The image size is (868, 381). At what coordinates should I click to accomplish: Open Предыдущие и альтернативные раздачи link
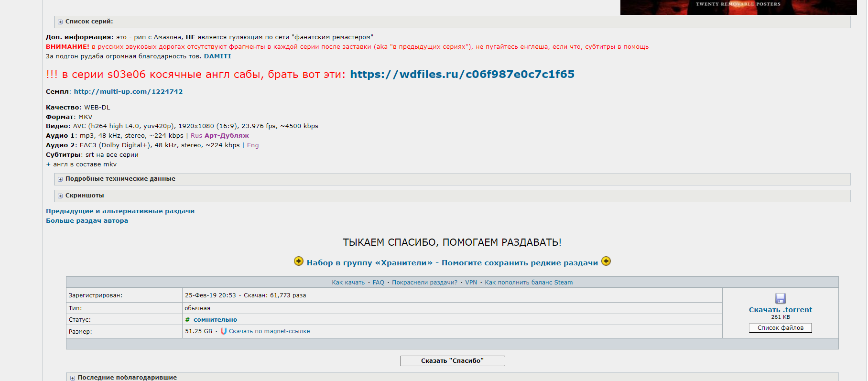(x=120, y=211)
